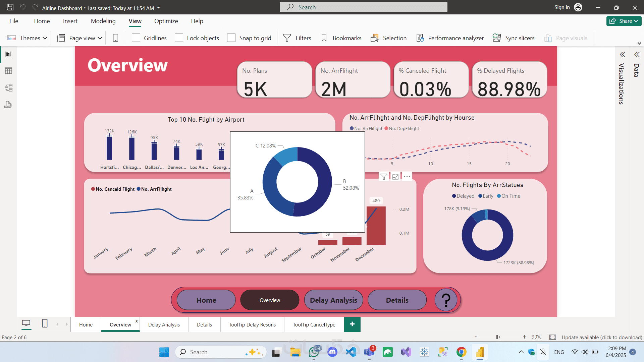Open the Bookmarks pane
This screenshot has width=644, height=362.
point(341,38)
